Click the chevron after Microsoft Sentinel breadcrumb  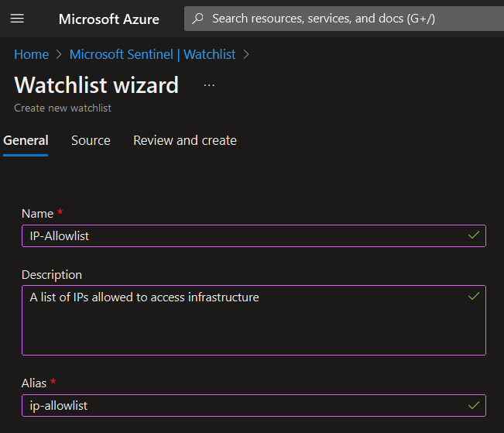click(247, 55)
